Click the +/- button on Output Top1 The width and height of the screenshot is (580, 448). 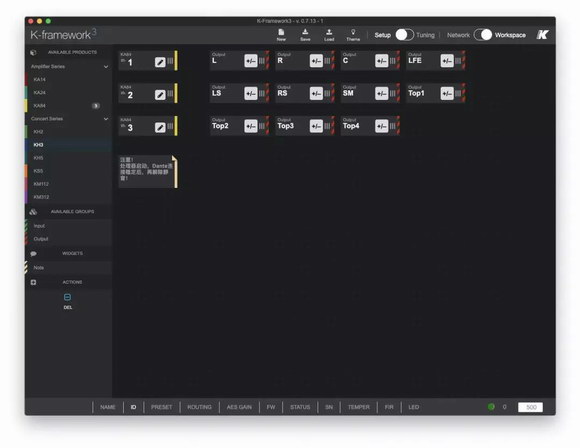[447, 93]
